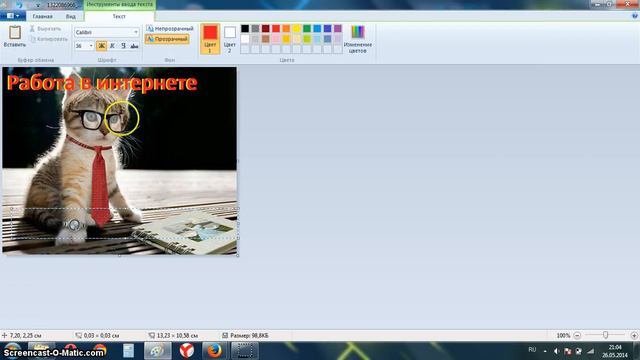Pick the gray color swatch in top row
This screenshot has width=640, height=360.
[255, 28]
